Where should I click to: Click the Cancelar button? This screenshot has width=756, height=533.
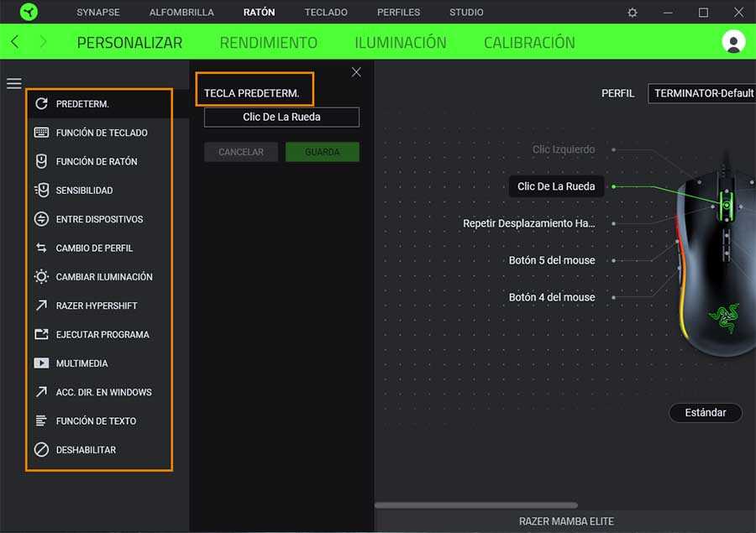(x=241, y=152)
